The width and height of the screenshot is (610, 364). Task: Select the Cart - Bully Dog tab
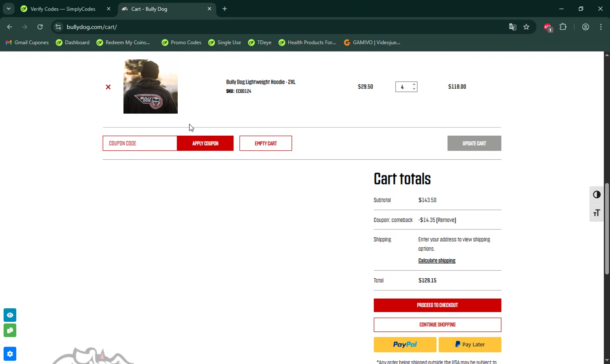pos(163,9)
